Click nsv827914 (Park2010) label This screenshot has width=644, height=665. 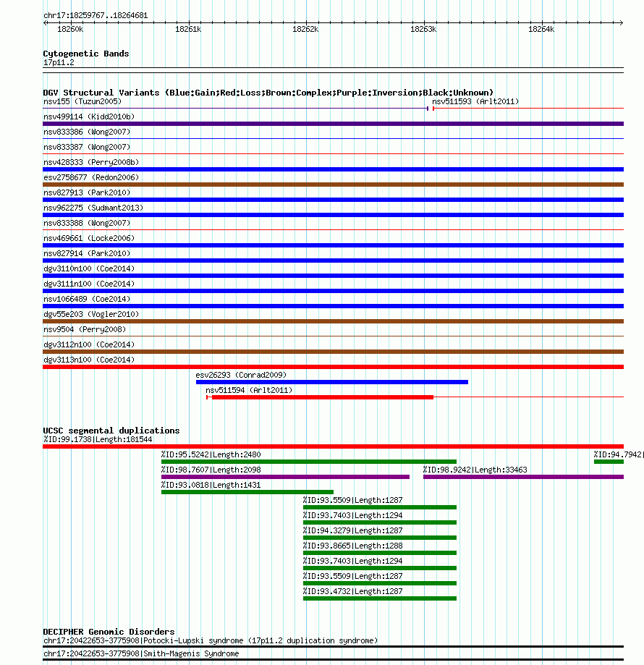(87, 253)
